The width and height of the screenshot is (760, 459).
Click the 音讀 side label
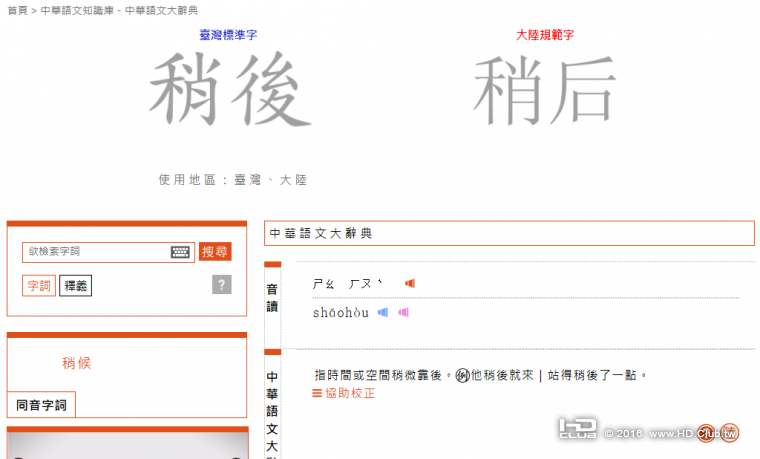(272, 298)
